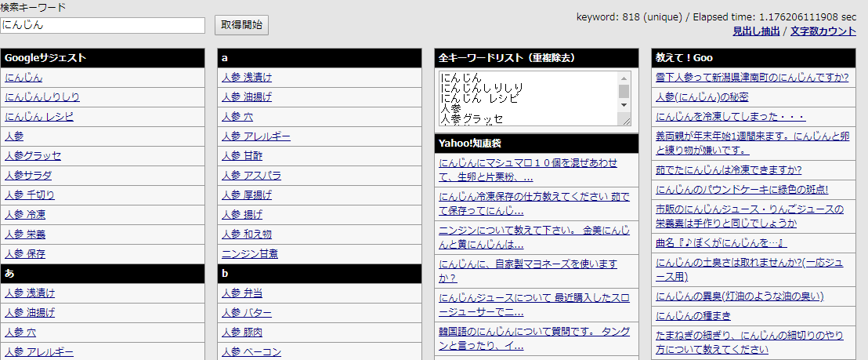Viewport: 868px width, 360px height.
Task: Click the 人参 アスパラ link
Action: (251, 176)
